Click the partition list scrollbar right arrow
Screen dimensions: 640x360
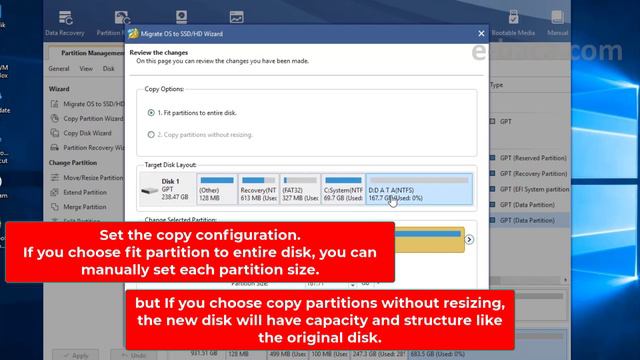565,280
